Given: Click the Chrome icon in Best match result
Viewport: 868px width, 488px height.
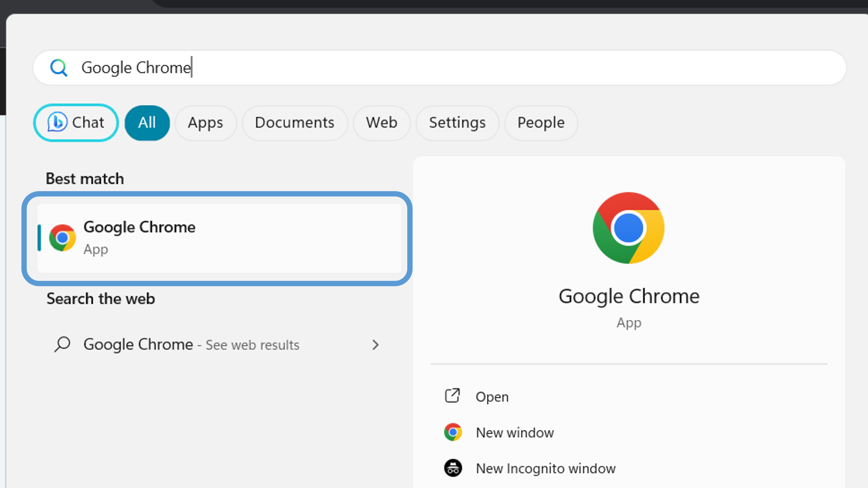Looking at the screenshot, I should (62, 238).
